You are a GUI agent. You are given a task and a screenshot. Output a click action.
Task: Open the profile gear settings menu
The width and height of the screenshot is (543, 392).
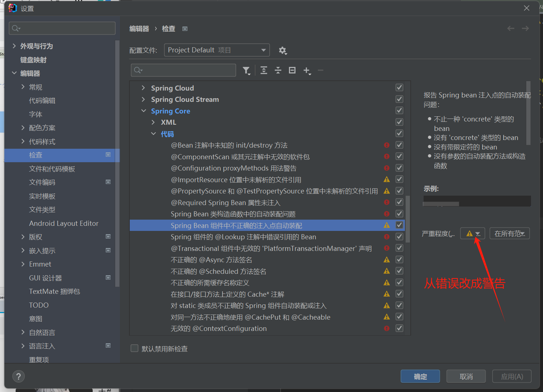point(283,51)
